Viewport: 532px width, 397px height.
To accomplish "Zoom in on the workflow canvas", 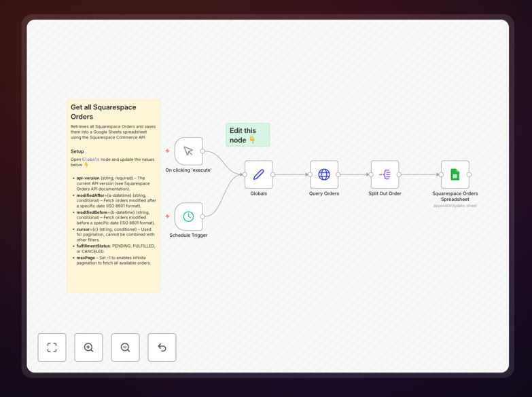I will [88, 347].
